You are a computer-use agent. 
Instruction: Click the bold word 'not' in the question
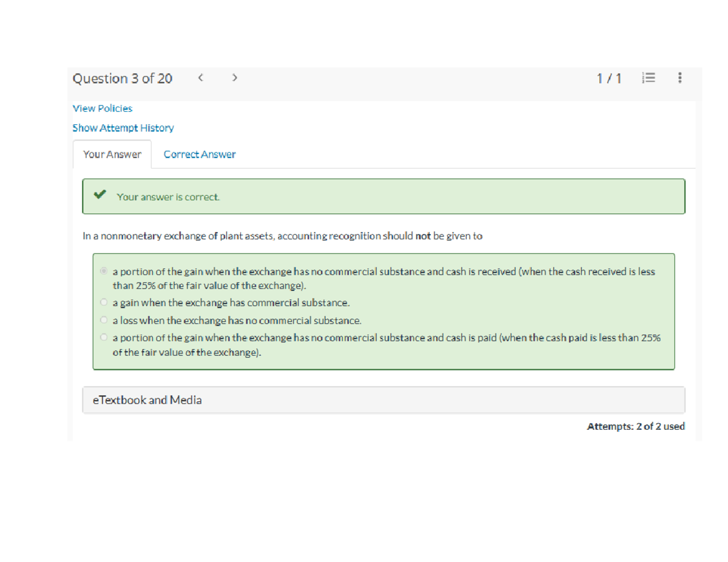tap(423, 236)
